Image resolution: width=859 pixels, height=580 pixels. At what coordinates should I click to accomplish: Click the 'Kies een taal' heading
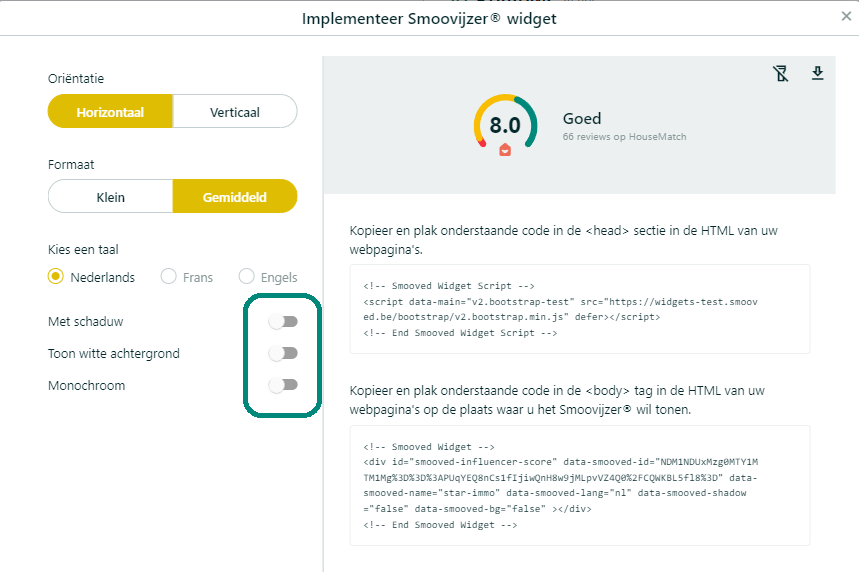pos(83,250)
